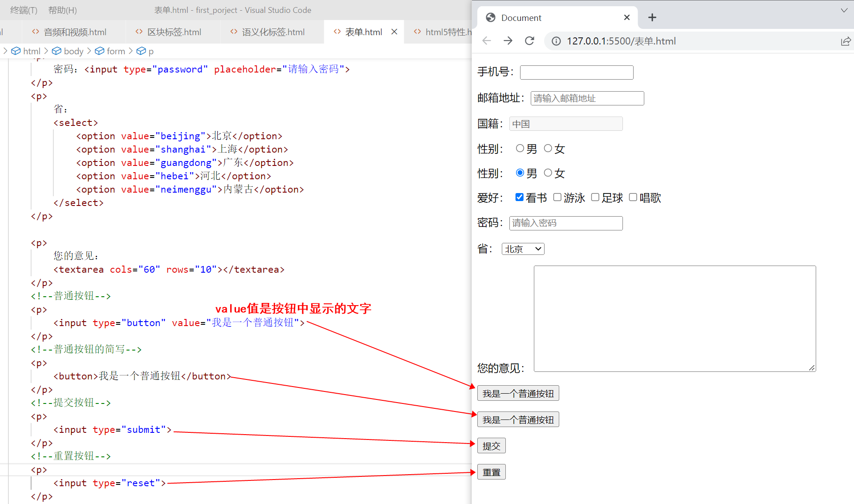Click the code line with type="submit"
854x504 pixels.
[112, 430]
